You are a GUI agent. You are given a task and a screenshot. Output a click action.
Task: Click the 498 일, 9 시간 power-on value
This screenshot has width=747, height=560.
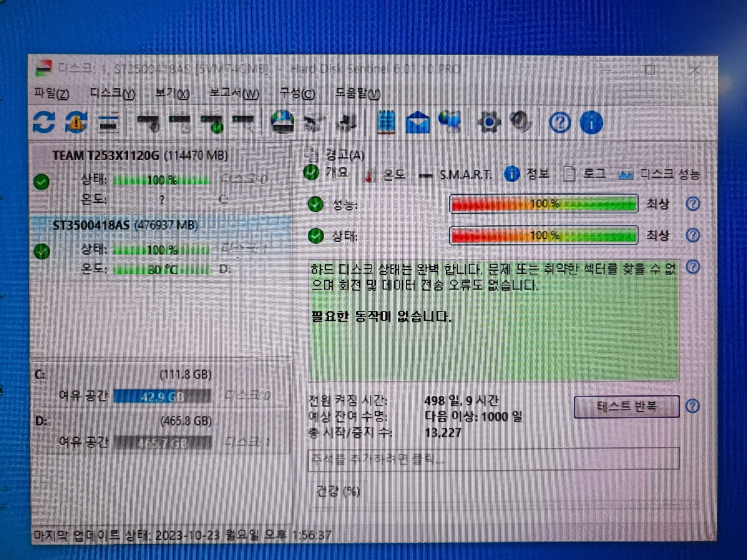461,401
